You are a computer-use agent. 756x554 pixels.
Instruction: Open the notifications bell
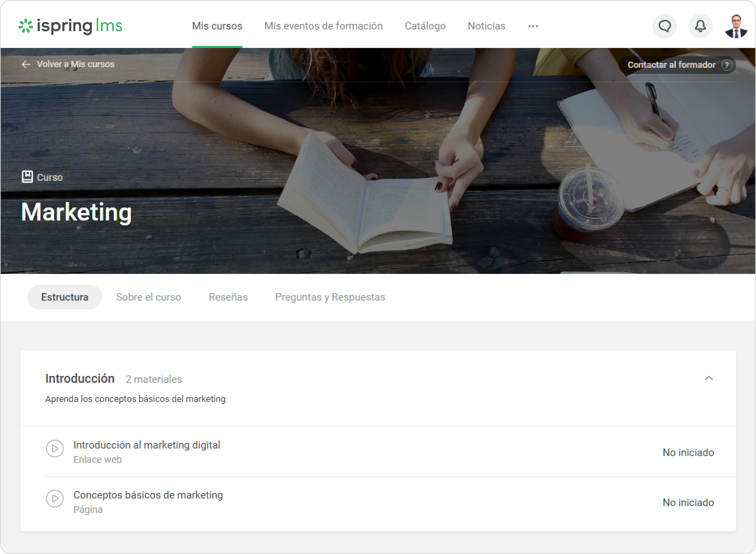(700, 26)
